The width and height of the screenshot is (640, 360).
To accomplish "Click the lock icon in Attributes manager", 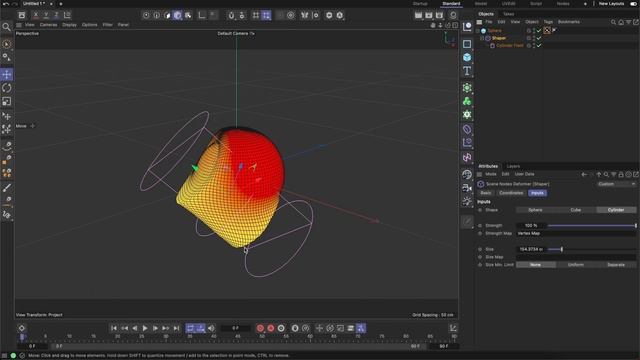I will click(x=621, y=175).
